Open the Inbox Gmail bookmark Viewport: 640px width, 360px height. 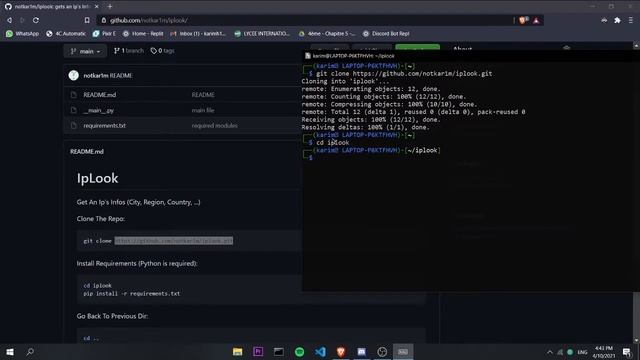click(198, 33)
